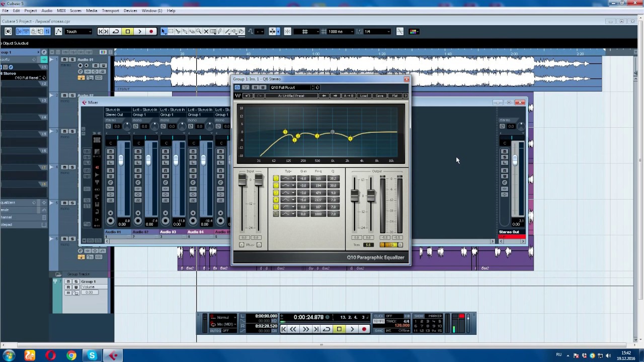Image resolution: width=644 pixels, height=362 pixels.
Task: Click the Stereo Out mixer fader
Action: [515, 160]
